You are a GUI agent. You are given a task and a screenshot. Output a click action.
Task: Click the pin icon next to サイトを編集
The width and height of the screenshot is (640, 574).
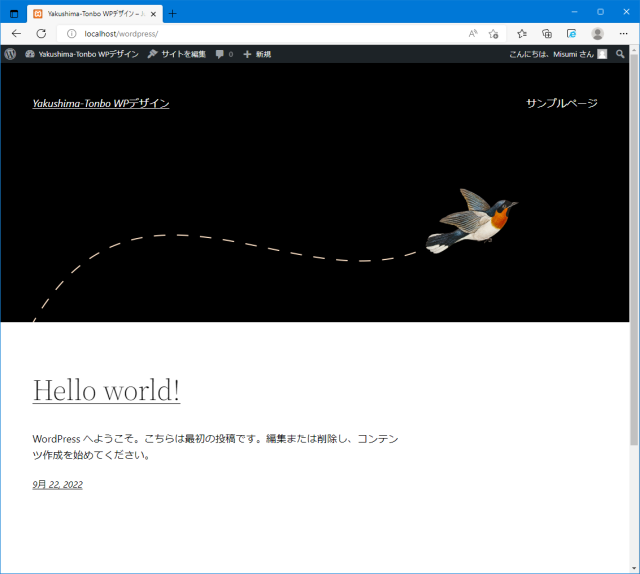click(152, 54)
